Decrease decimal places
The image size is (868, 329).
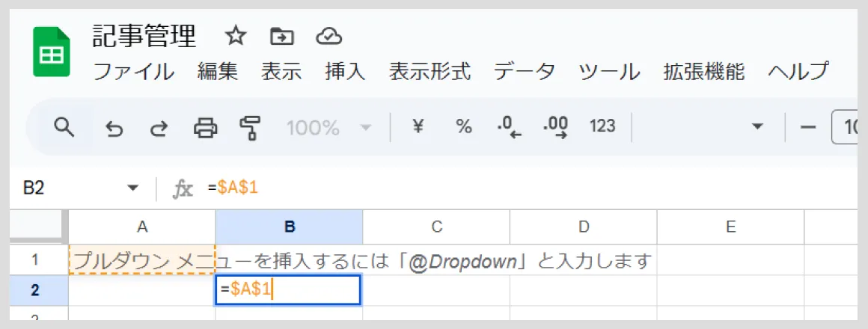click(510, 128)
